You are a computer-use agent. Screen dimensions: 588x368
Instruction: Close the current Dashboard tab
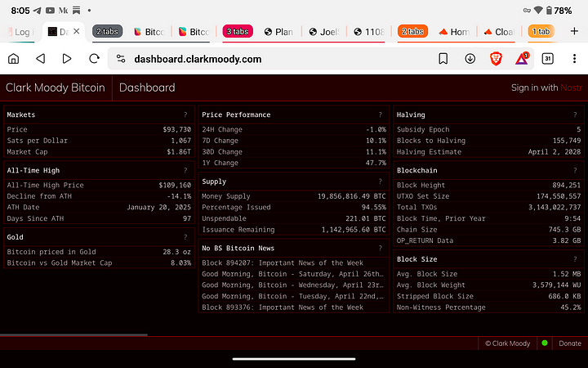coord(77,31)
